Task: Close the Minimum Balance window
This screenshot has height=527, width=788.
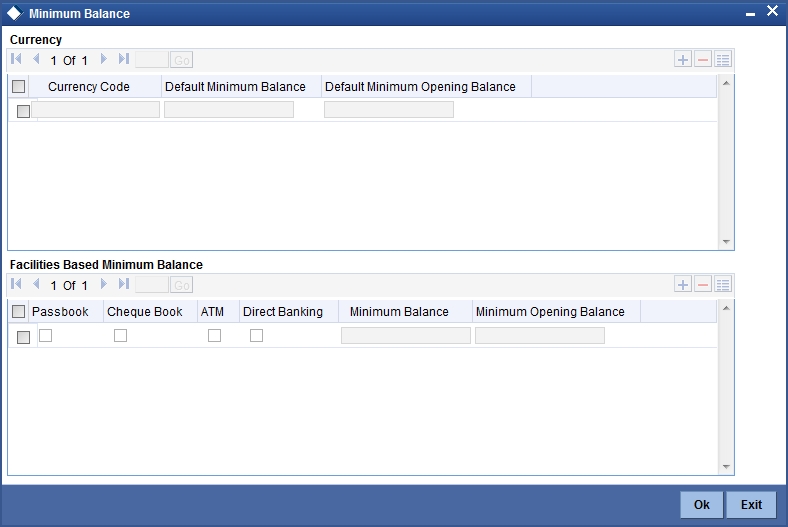Action: tap(772, 11)
